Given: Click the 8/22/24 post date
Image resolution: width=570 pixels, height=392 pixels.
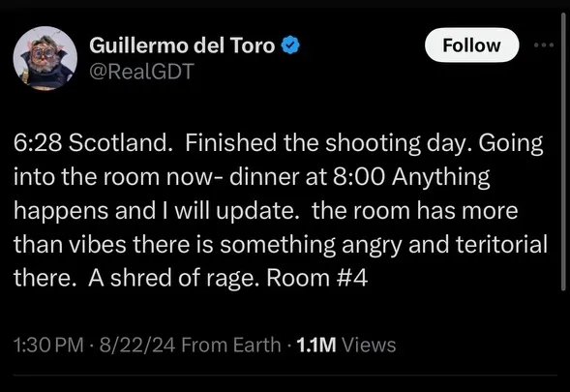Looking at the screenshot, I should coord(137,345).
